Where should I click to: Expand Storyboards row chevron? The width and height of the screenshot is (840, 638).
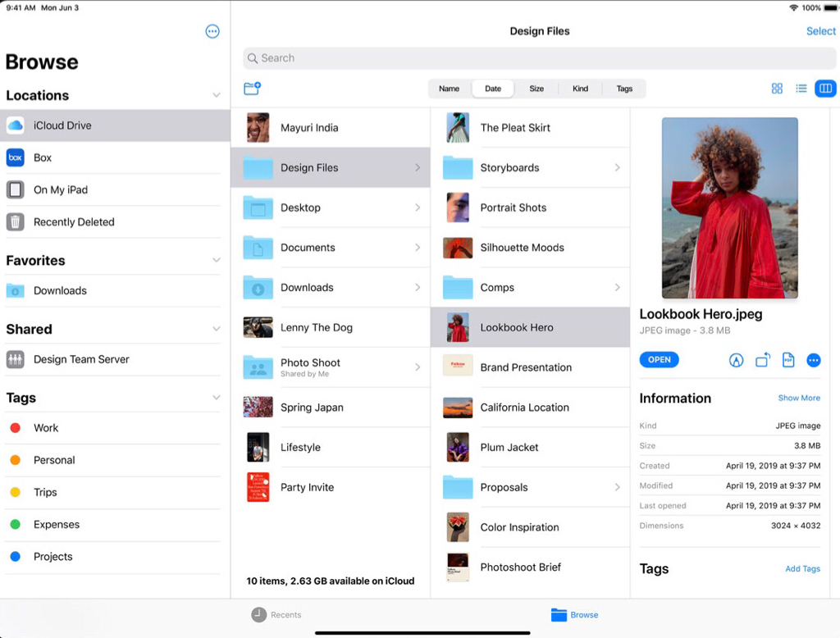(x=617, y=167)
